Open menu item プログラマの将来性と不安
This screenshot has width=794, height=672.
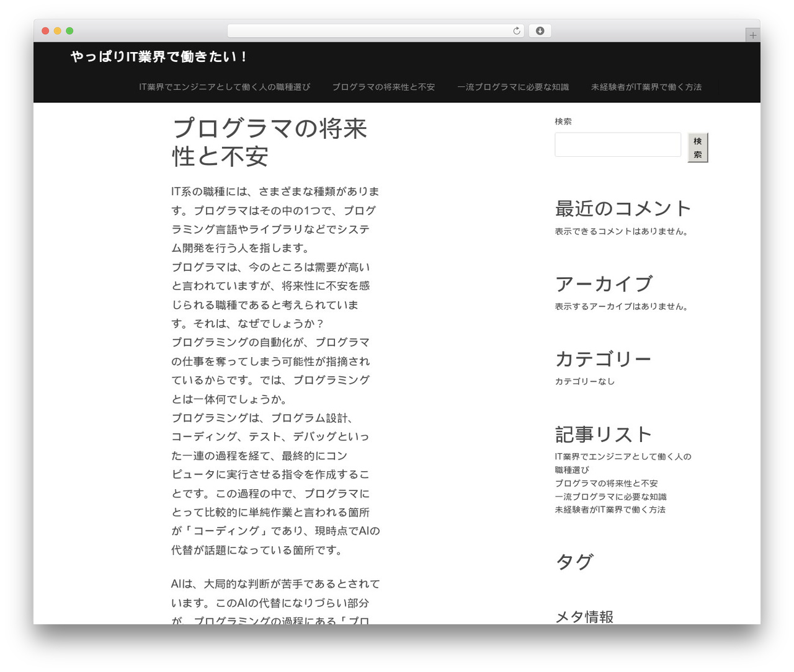383,87
